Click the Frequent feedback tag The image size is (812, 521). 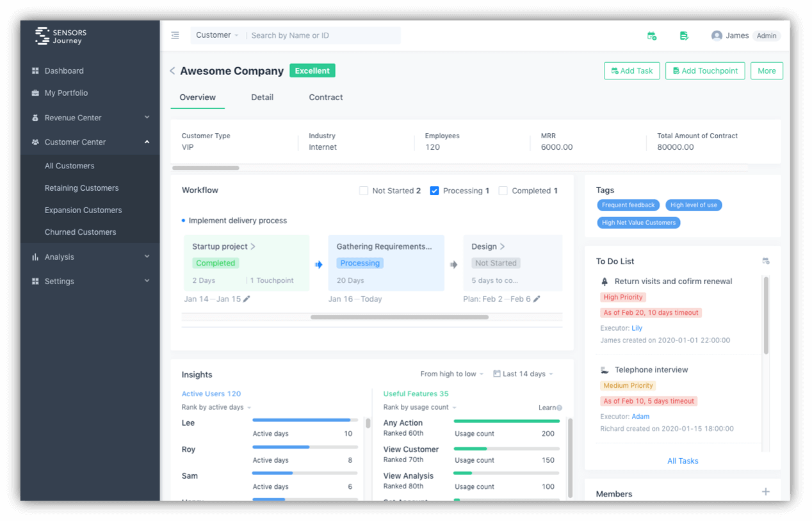point(628,205)
